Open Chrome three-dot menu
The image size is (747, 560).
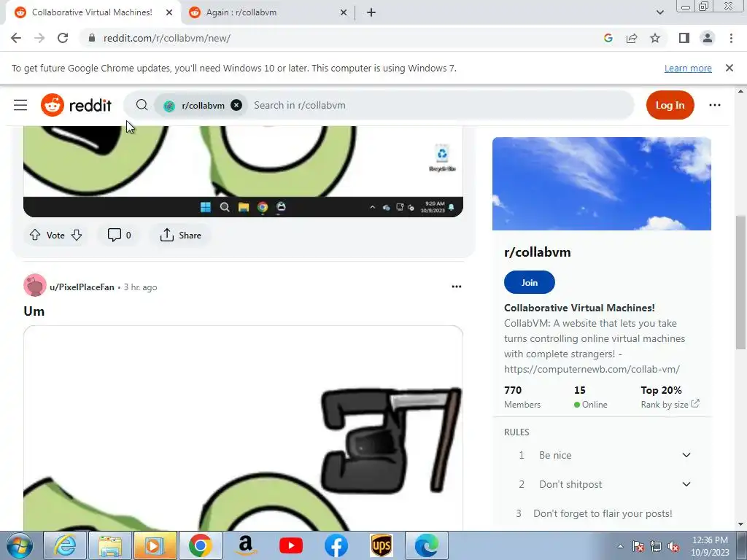point(731,38)
